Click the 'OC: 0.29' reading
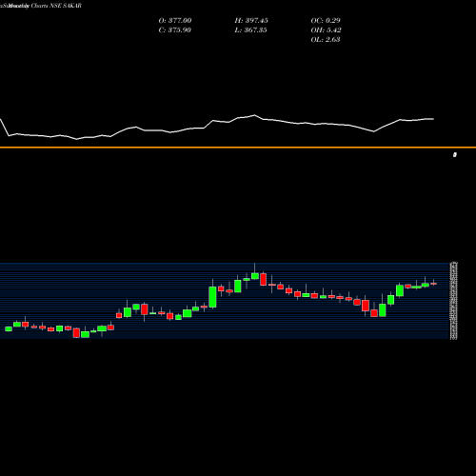Screen dimensions: 476x476 [x=326, y=20]
